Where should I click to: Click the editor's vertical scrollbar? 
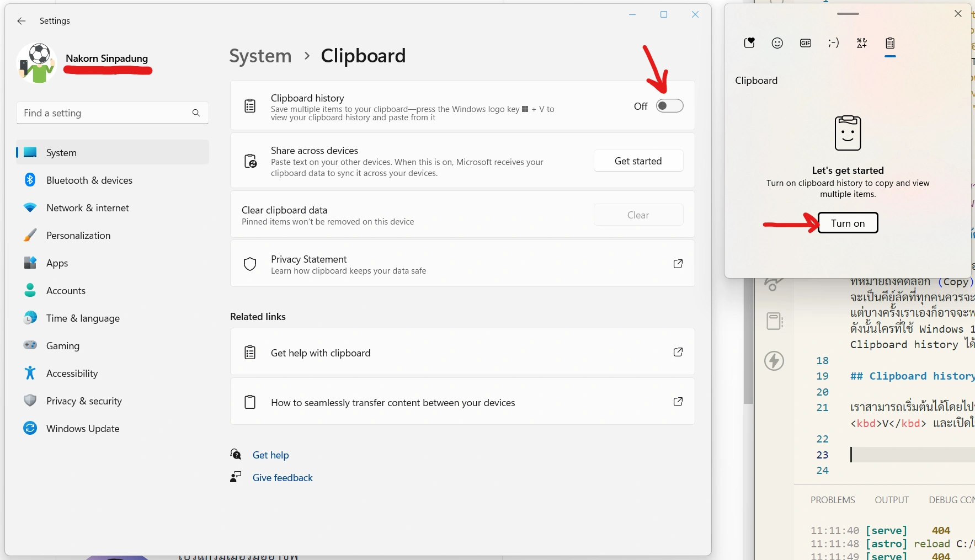click(x=748, y=341)
